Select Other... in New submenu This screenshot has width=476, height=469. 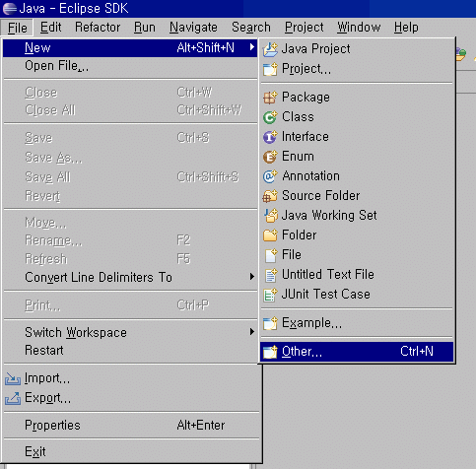357,352
